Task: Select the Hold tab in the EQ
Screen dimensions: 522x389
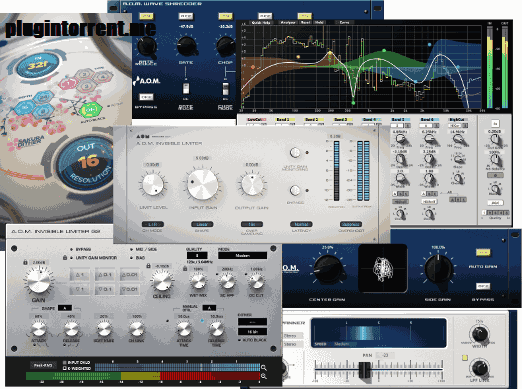Action: click(319, 22)
